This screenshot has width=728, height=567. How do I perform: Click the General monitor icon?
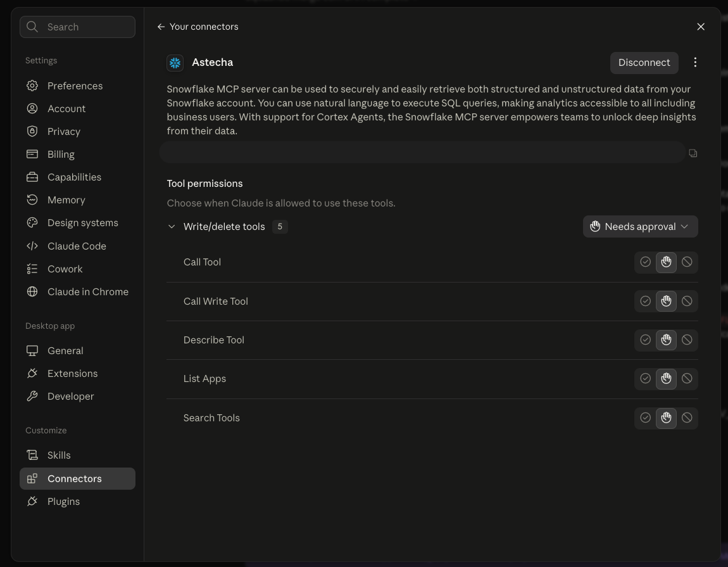pos(32,350)
